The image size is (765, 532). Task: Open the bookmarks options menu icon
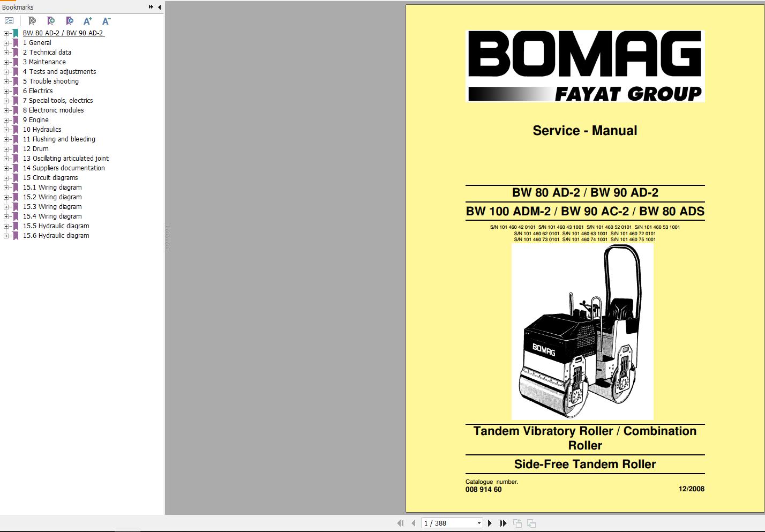coord(9,21)
